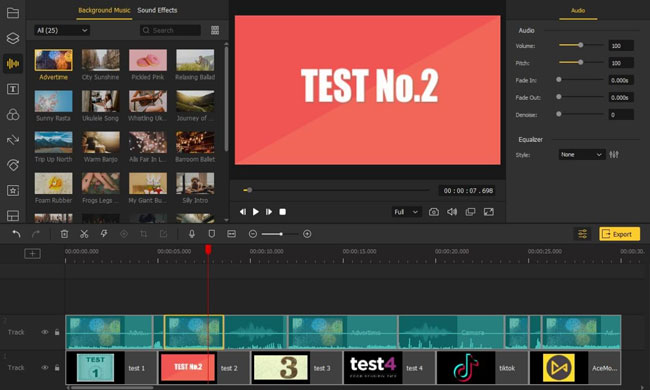The image size is (650, 390).
Task: Select the Pickled Pink music thumbnail
Action: pyautogui.click(x=148, y=60)
